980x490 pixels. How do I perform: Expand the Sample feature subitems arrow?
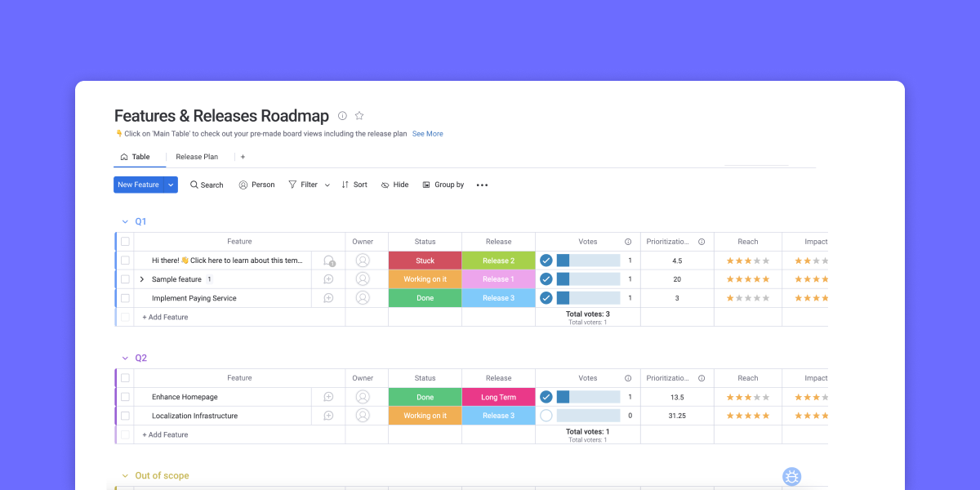pos(142,279)
